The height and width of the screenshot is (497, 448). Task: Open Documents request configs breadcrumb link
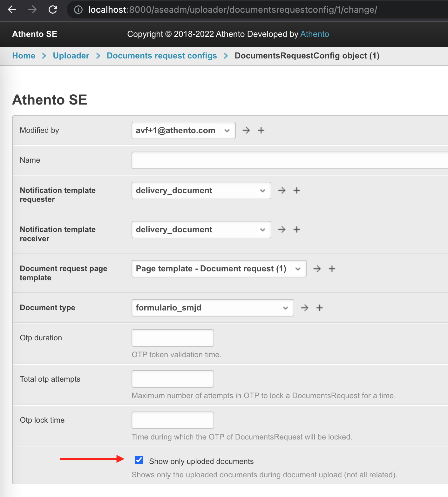tap(162, 56)
